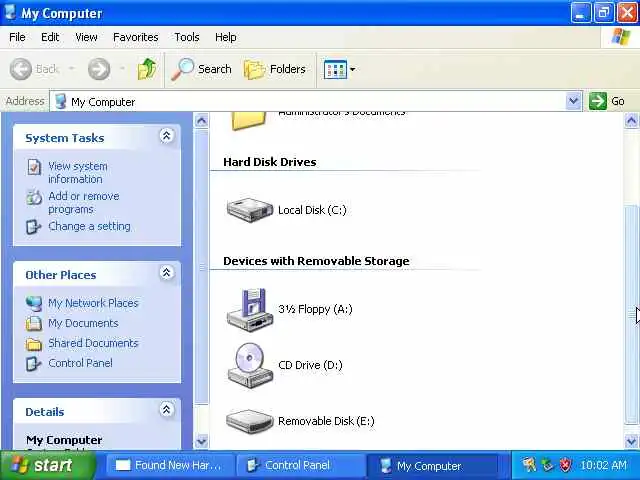Select the Local Disk (C:) drive icon
Viewport: 640px width, 480px height.
[250, 210]
